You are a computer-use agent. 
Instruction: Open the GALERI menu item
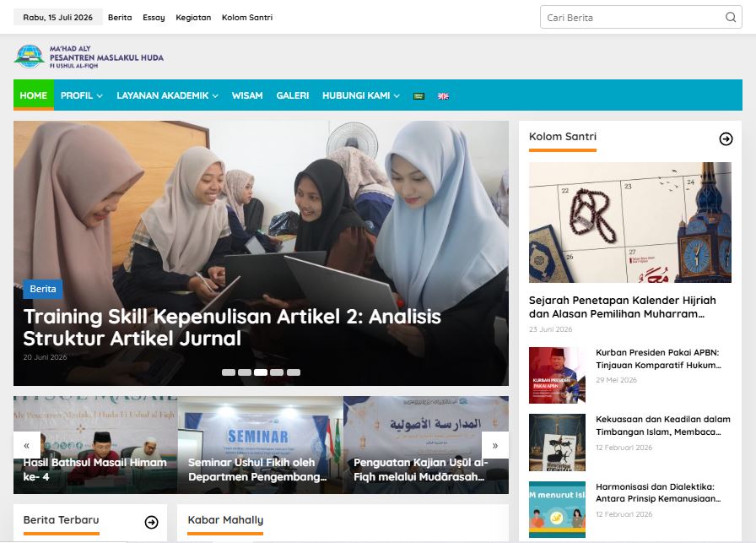pos(293,95)
